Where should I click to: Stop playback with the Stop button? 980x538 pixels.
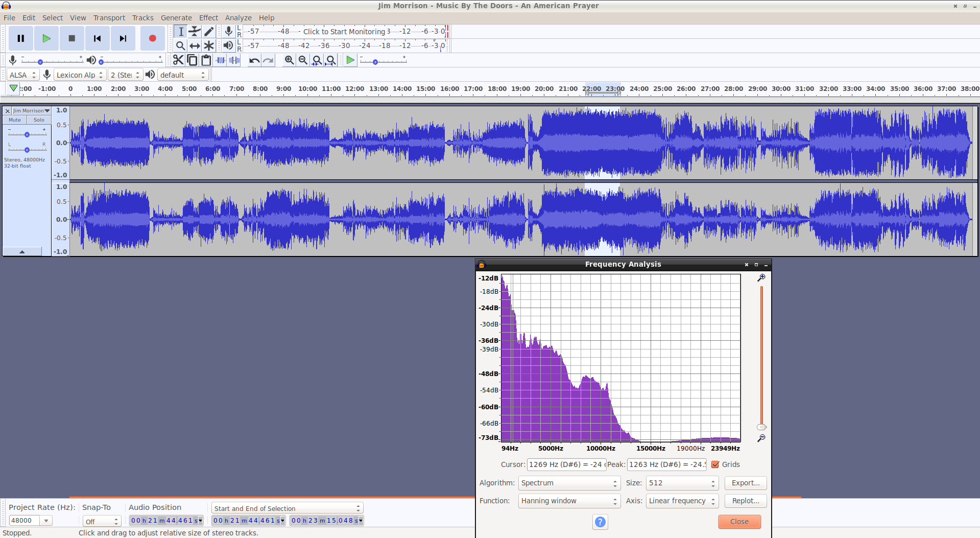[x=72, y=38]
